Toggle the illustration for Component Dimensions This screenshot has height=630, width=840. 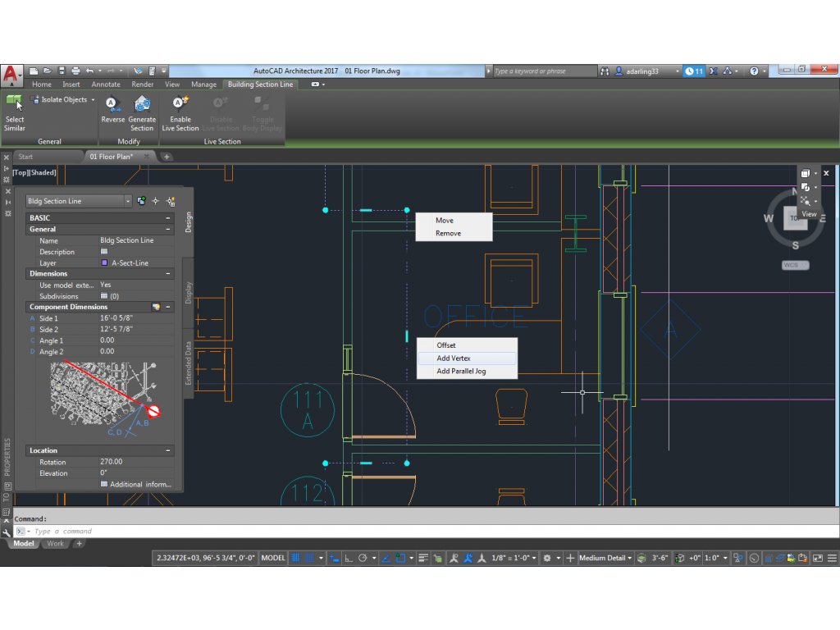click(156, 307)
